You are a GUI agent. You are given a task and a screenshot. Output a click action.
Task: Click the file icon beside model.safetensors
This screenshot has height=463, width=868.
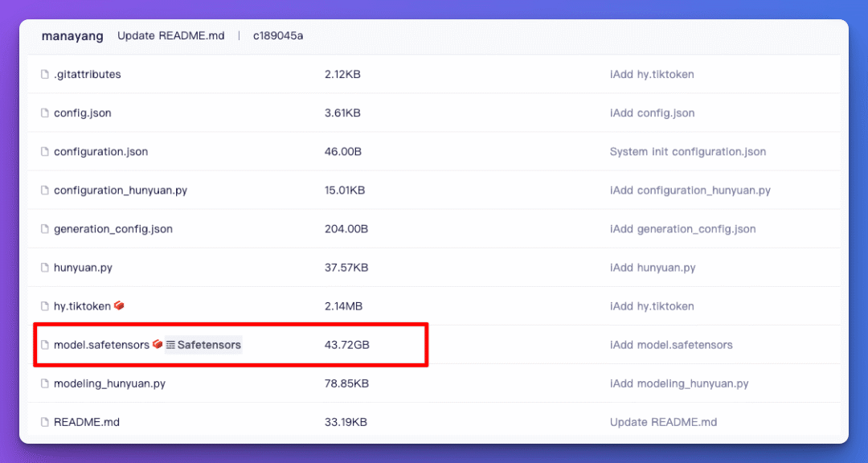click(x=45, y=345)
